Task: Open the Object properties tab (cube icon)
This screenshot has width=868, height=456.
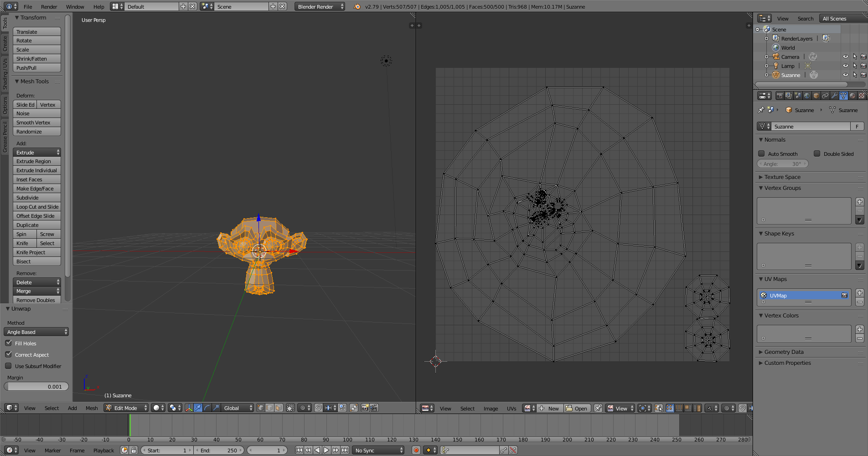Action: (x=816, y=96)
